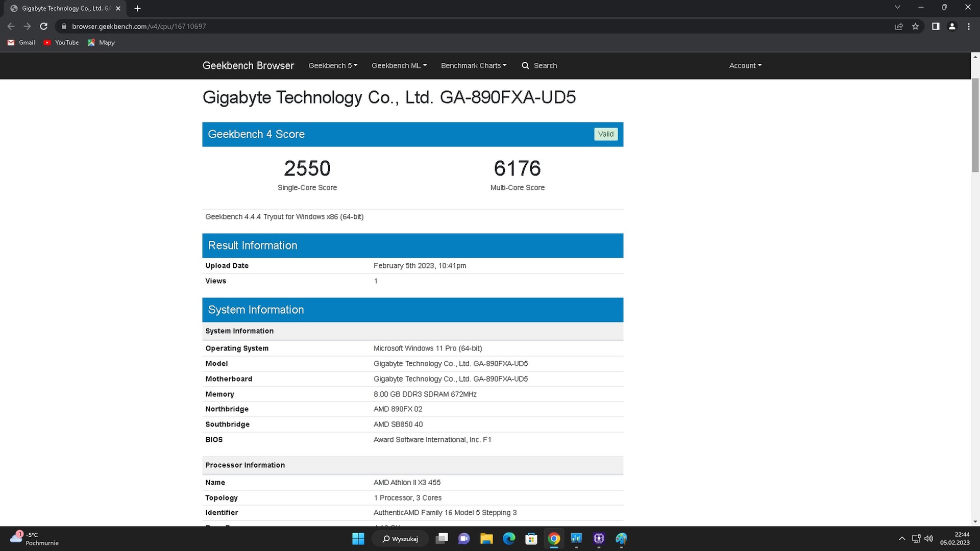The height and width of the screenshot is (551, 980).
Task: Open Task View on the taskbar
Action: pos(442,539)
